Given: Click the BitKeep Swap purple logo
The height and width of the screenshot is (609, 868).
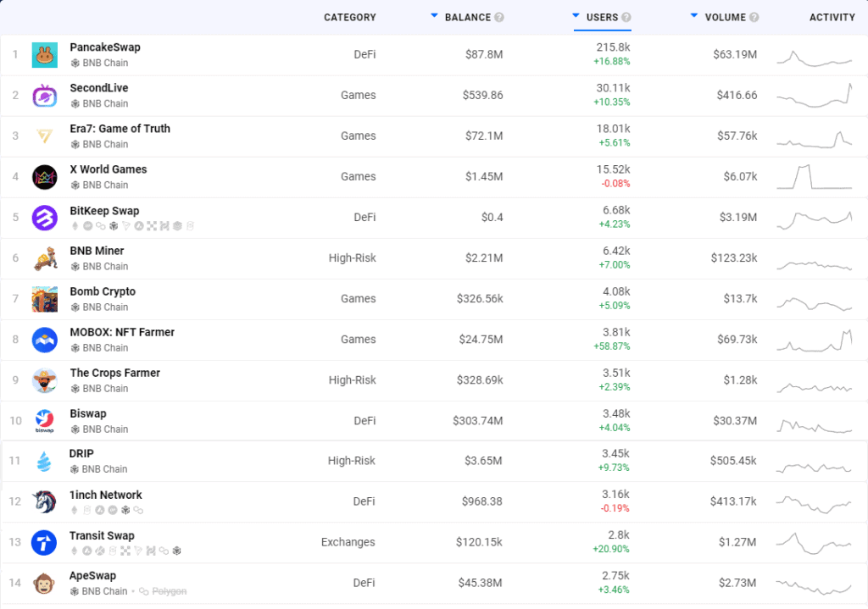Looking at the screenshot, I should click(45, 218).
